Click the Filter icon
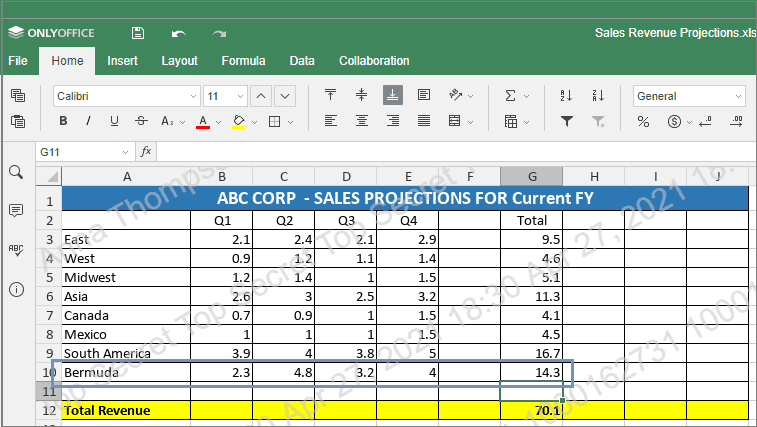 click(x=567, y=121)
